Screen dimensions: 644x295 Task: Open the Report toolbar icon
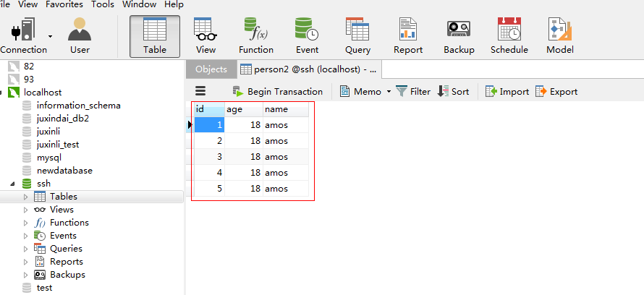(x=408, y=37)
